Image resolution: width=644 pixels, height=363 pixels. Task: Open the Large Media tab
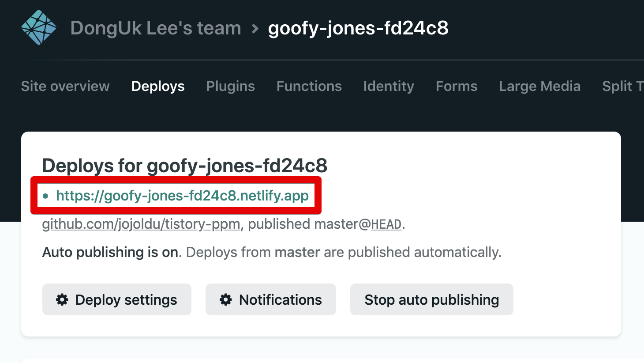coord(540,86)
